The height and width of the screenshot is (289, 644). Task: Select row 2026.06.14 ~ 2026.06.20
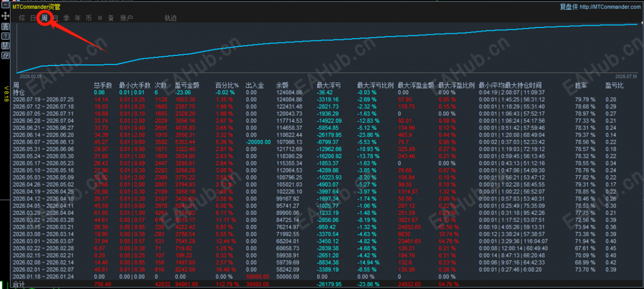[43, 135]
